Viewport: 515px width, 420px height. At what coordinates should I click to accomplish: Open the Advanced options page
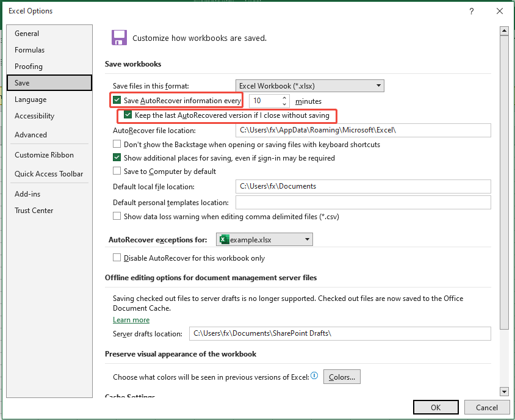(x=32, y=134)
